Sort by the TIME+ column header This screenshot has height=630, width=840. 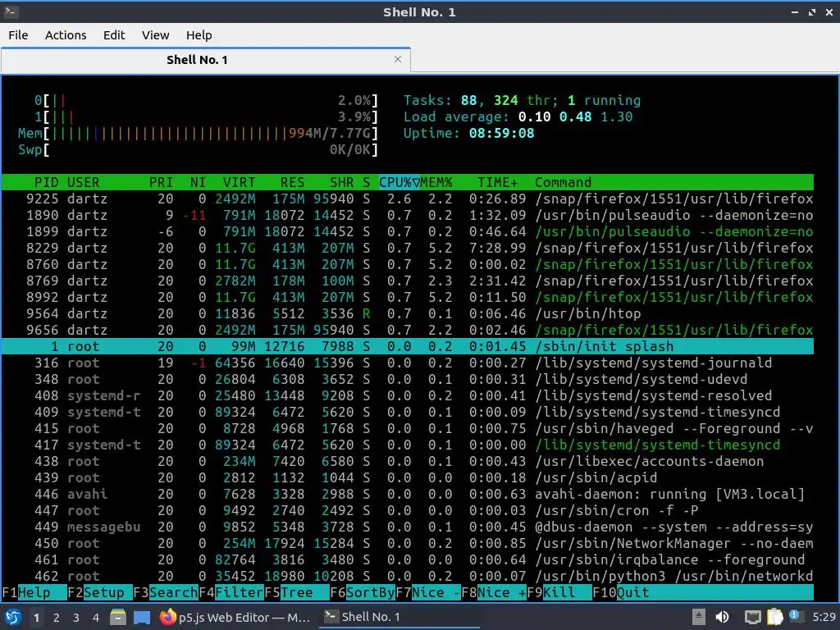coord(498,182)
